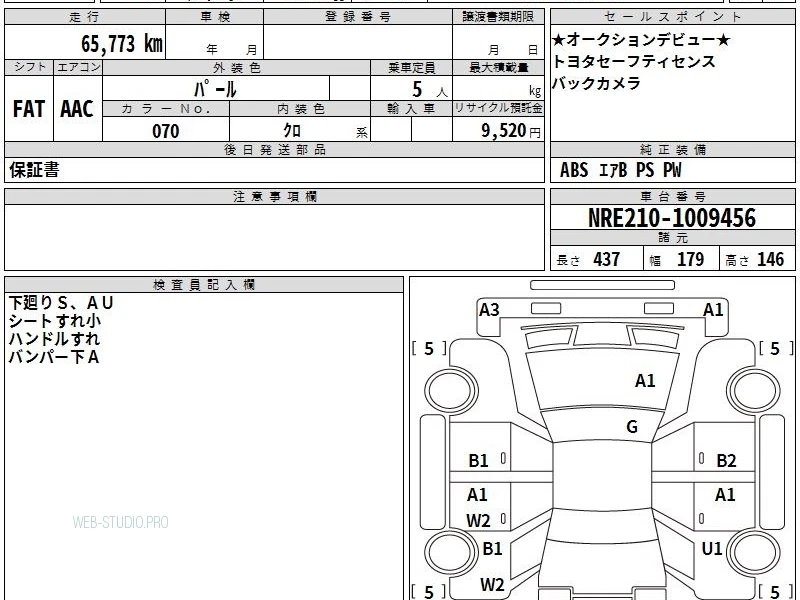
Task: Click the 検査員記入欄 header
Action: [204, 285]
